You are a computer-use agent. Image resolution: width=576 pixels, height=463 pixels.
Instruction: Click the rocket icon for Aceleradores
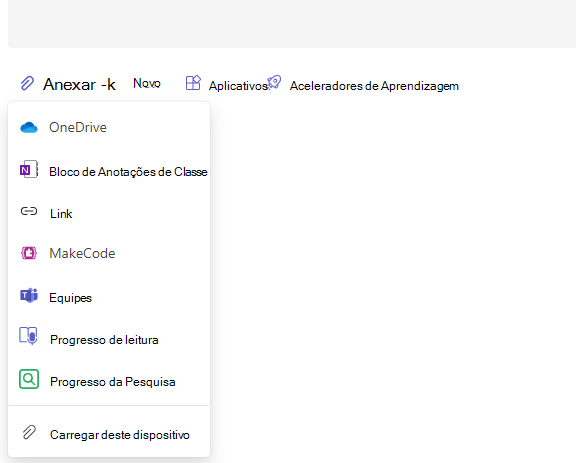click(x=274, y=82)
